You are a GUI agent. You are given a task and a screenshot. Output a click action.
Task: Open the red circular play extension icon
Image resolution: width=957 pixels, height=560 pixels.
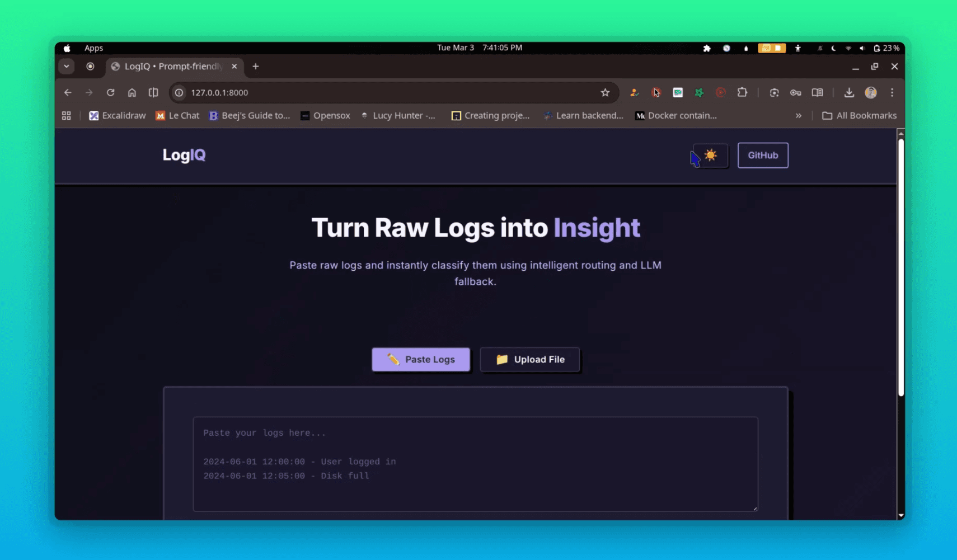click(x=720, y=93)
